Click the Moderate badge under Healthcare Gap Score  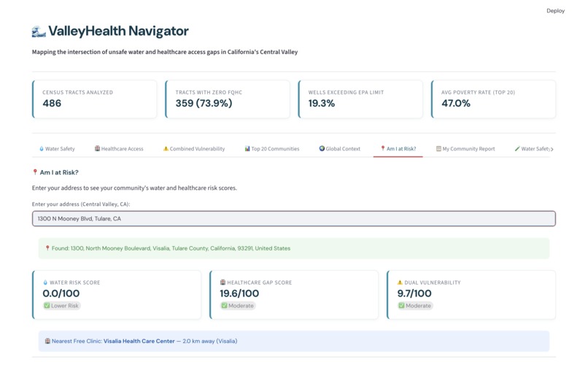point(238,306)
